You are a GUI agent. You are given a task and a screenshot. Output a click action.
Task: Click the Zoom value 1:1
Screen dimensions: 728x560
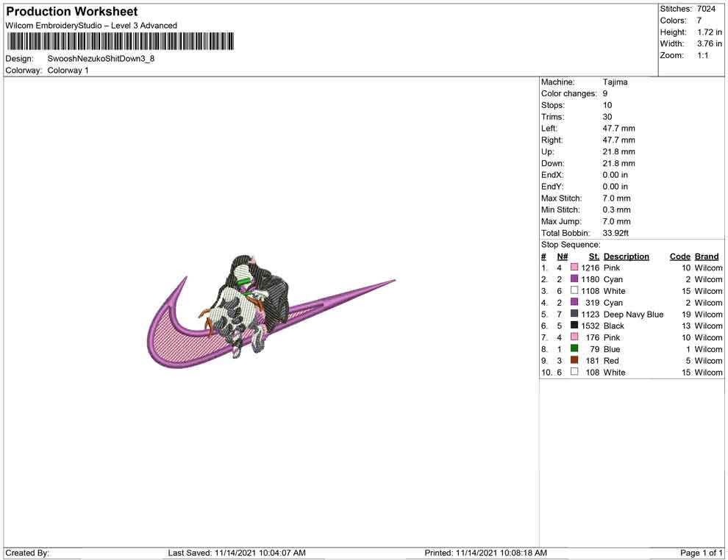[703, 55]
